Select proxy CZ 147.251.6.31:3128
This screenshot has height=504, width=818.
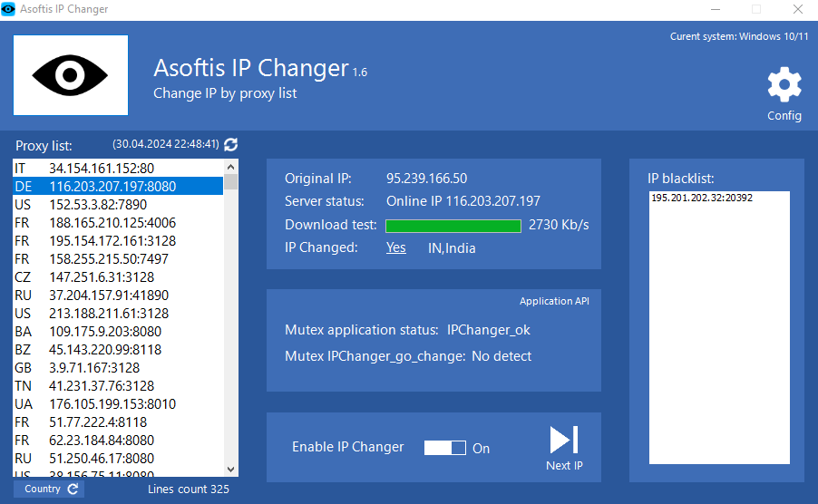click(x=118, y=277)
